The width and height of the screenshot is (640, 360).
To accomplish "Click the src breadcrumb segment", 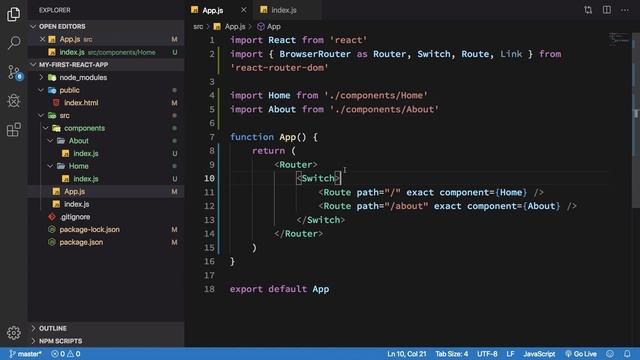I will [198, 27].
